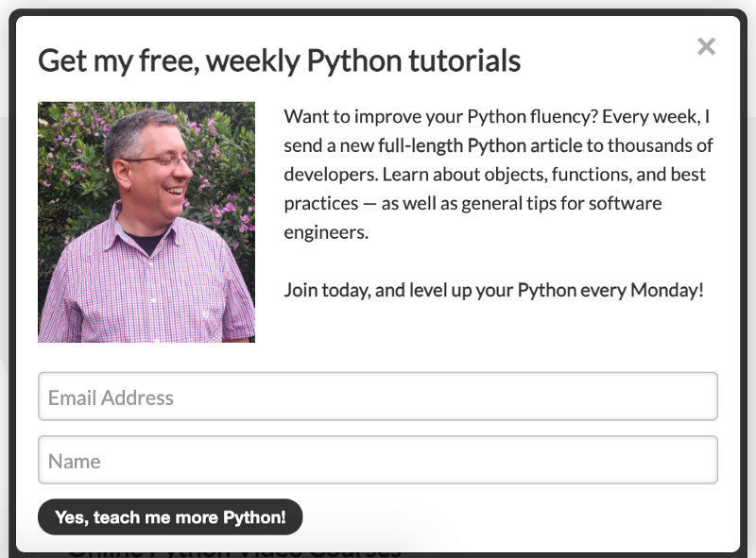The height and width of the screenshot is (558, 756).
Task: Click the "Get my free, weekly Python tutorials" heading
Action: coord(279,61)
